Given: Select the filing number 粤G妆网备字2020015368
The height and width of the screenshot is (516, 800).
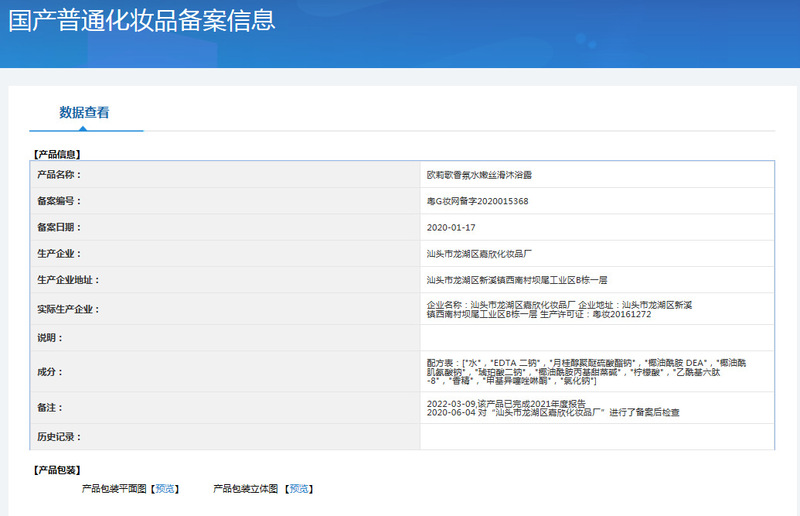Looking at the screenshot, I should tap(478, 201).
